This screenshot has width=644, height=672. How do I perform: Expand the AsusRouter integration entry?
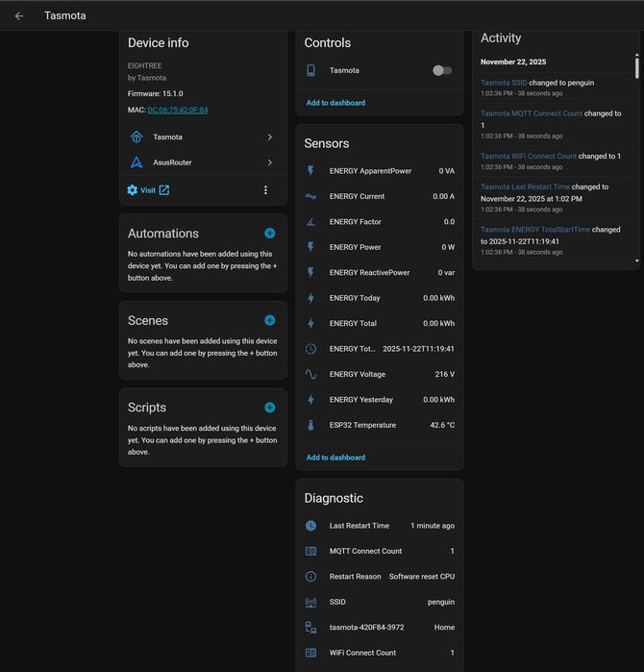point(203,162)
